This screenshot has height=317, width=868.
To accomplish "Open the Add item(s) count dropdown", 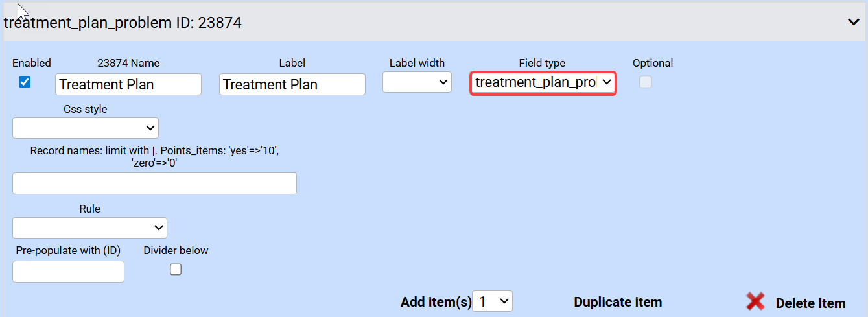I will click(x=493, y=301).
